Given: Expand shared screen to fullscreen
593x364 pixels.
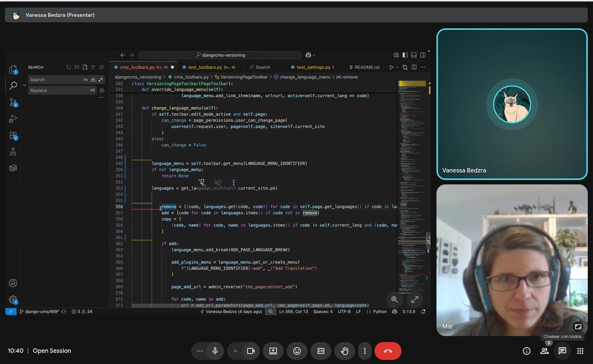Looking at the screenshot, I should (x=415, y=300).
